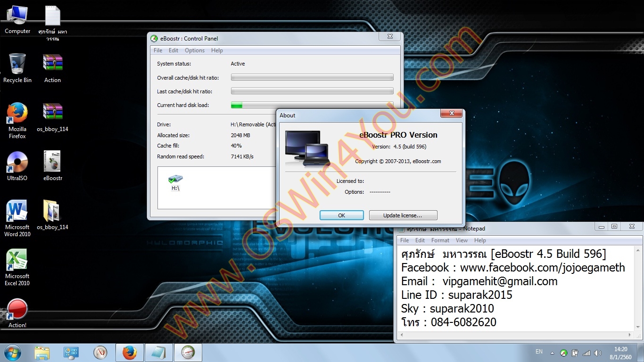Click "Version: 4.5 (build 596)" in About
Viewport: 644px width, 362px height.
[399, 147]
